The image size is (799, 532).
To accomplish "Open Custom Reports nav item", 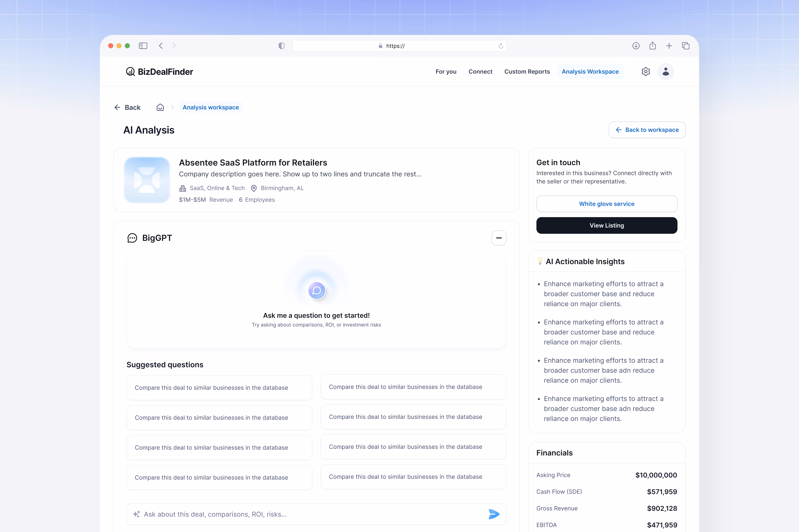I will 527,72.
